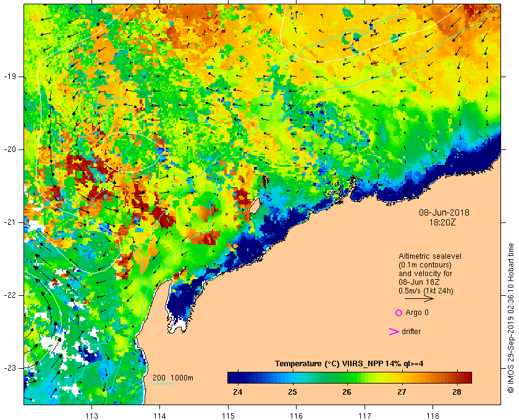Click latitude axis label -22
519x420 pixels.
coord(10,295)
